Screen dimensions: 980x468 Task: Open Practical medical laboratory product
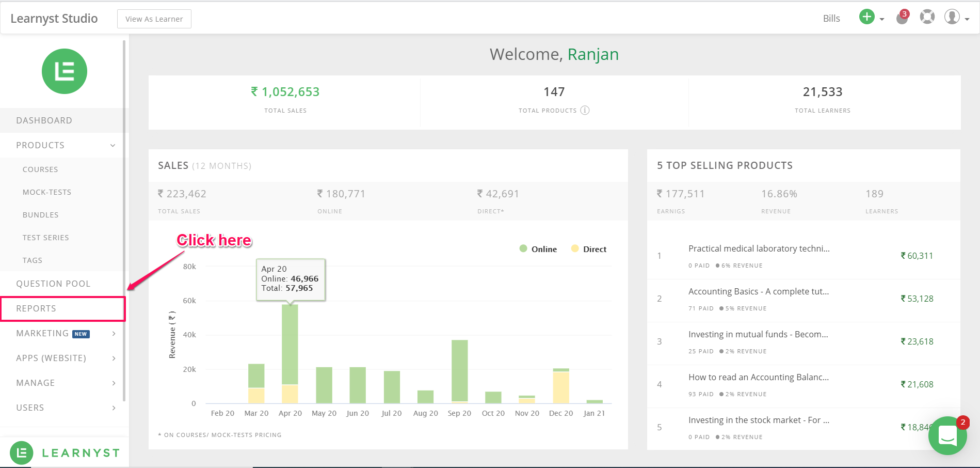pos(759,248)
